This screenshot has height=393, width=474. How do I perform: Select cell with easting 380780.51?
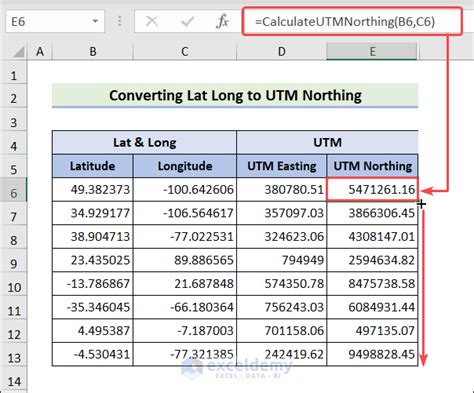282,190
